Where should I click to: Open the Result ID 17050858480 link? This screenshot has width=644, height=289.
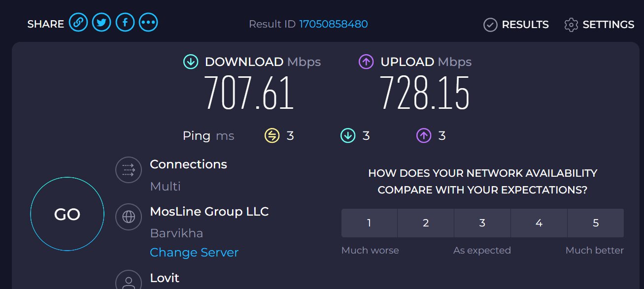pyautogui.click(x=334, y=24)
